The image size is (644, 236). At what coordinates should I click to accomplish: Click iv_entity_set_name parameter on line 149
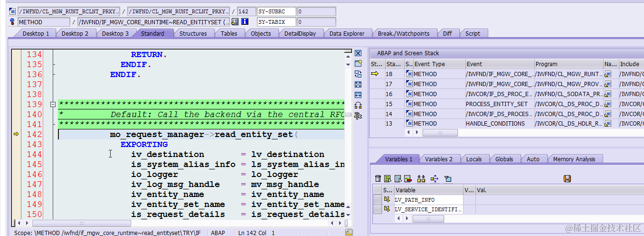pos(178,204)
